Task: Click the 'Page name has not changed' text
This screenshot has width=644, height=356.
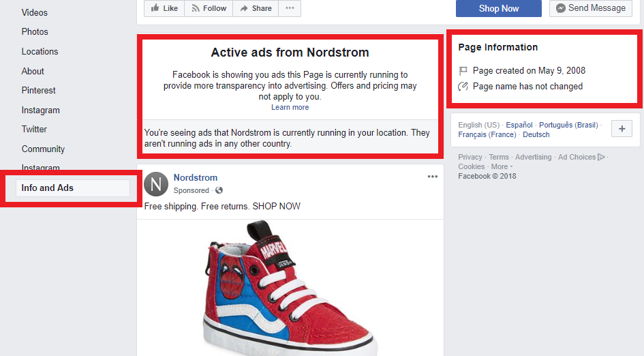Action: coord(527,87)
